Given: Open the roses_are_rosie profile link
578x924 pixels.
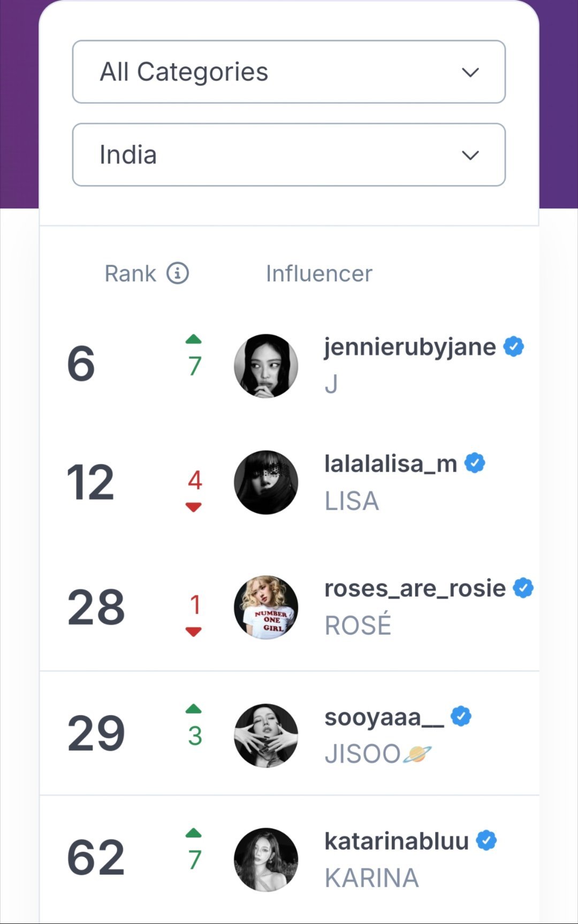Looking at the screenshot, I should (415, 588).
